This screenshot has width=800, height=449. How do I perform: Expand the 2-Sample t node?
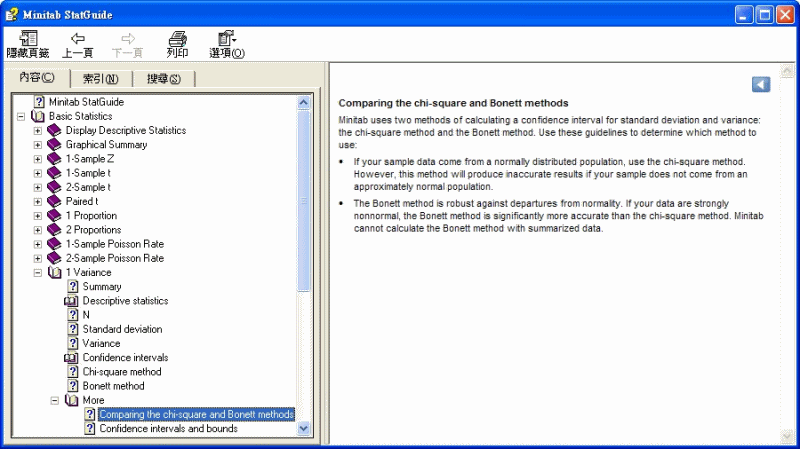coord(38,187)
